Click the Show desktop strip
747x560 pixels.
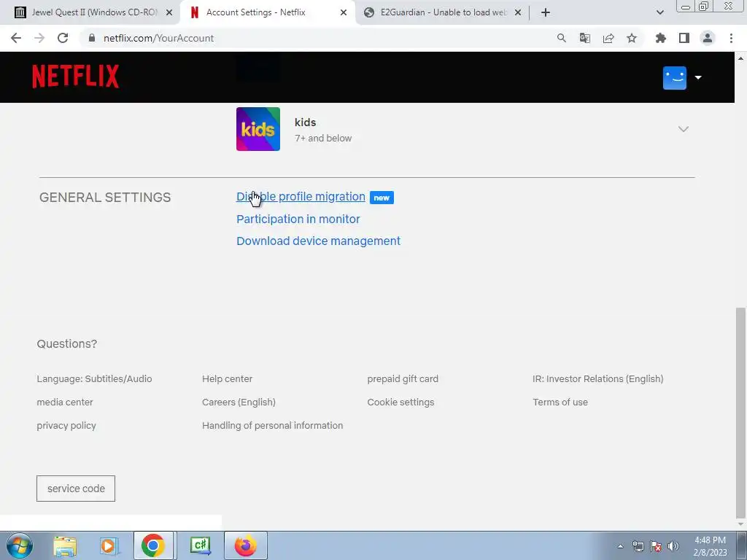point(742,545)
